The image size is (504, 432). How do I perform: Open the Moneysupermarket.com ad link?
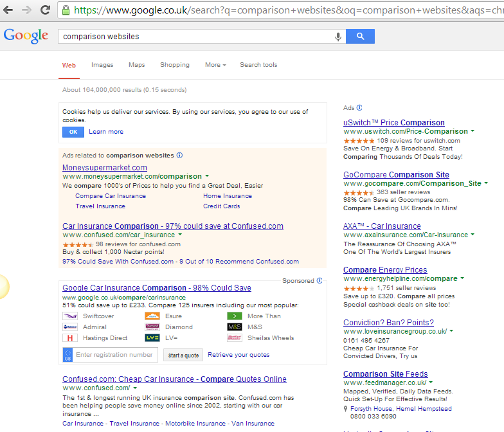pyautogui.click(x=105, y=168)
